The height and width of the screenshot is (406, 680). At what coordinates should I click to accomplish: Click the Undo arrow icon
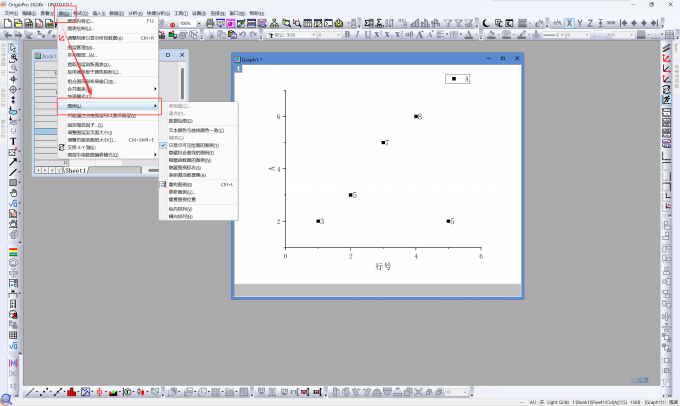click(x=243, y=35)
